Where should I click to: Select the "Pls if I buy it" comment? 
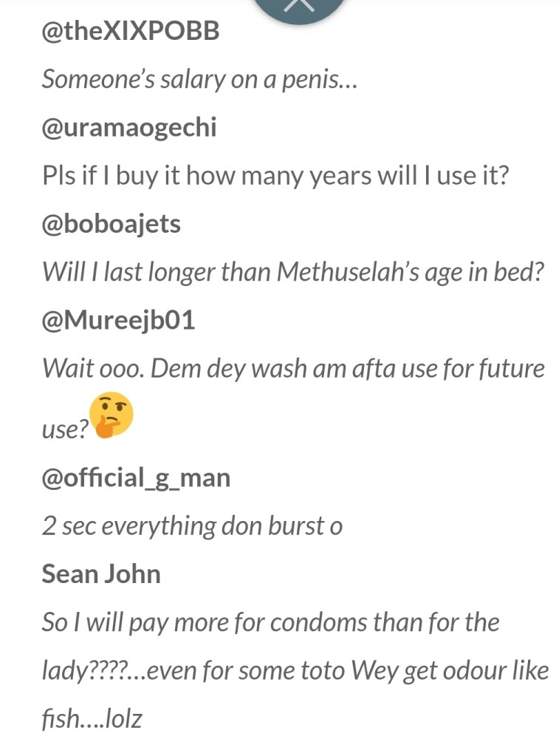point(275,177)
